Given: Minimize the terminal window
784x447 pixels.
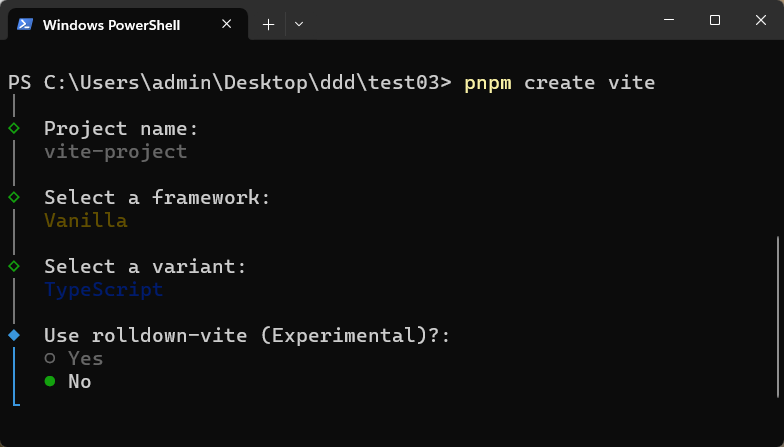Looking at the screenshot, I should 669,20.
